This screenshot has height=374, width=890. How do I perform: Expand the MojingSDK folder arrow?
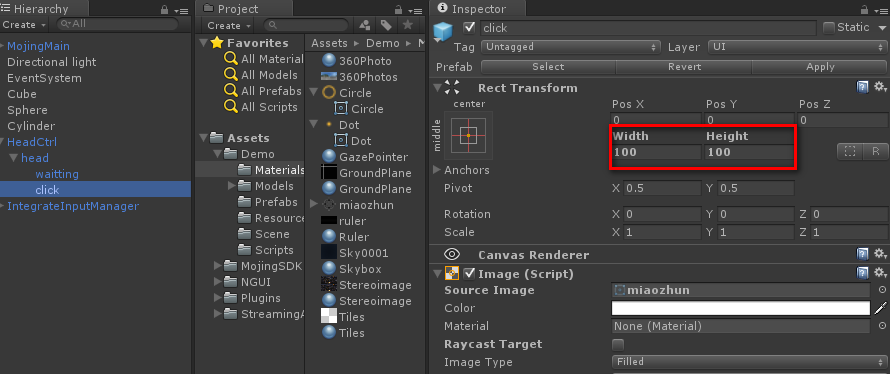[x=218, y=266]
